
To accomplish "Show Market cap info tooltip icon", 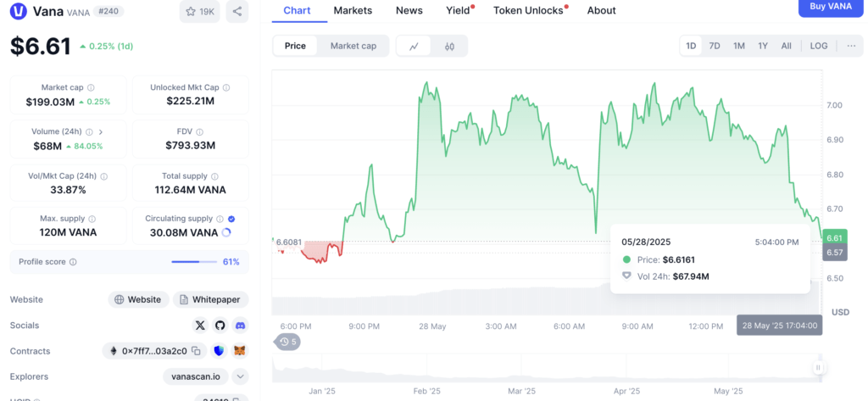I will (x=91, y=87).
